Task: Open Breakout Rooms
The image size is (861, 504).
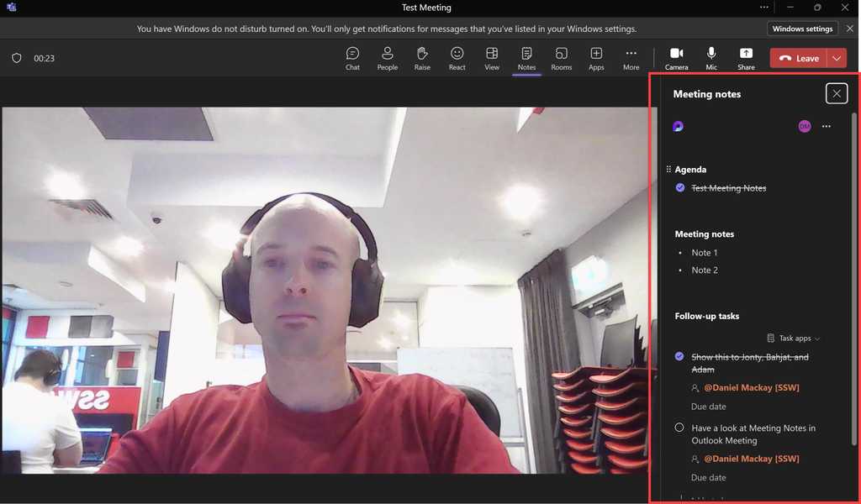Action: 561,57
